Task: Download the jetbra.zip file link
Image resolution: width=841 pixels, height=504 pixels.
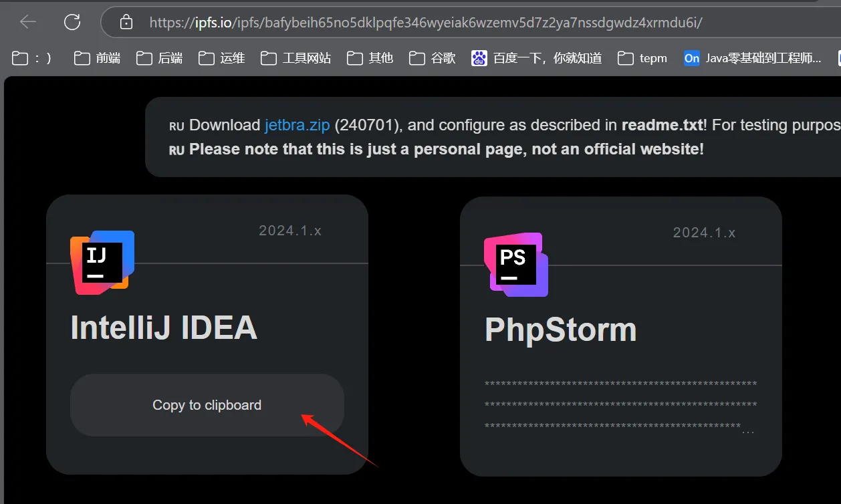Action: tap(297, 125)
